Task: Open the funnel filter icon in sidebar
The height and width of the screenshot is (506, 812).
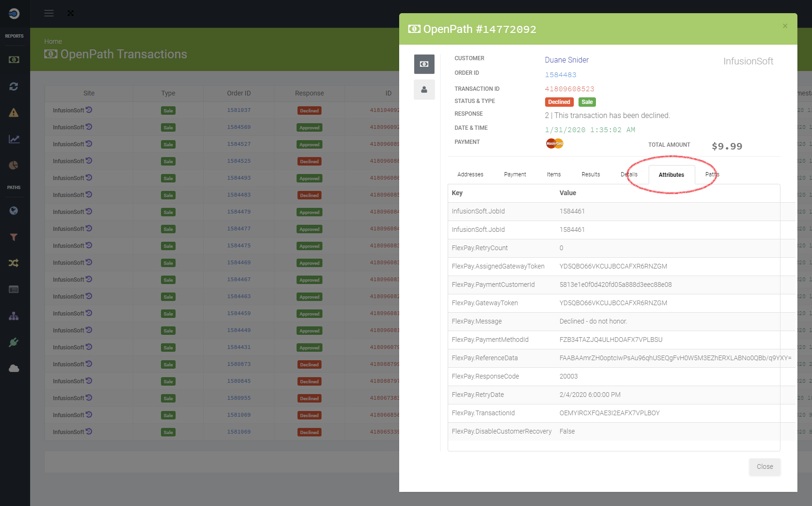Action: click(14, 237)
